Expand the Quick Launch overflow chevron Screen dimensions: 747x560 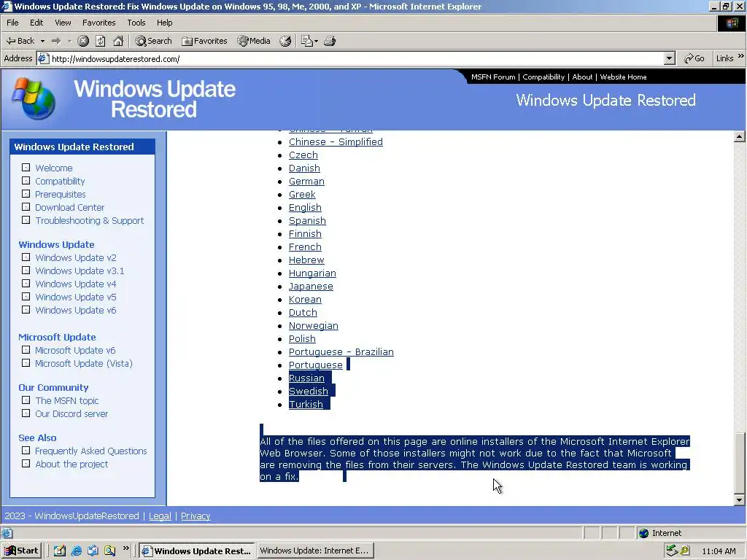pyautogui.click(x=125, y=548)
